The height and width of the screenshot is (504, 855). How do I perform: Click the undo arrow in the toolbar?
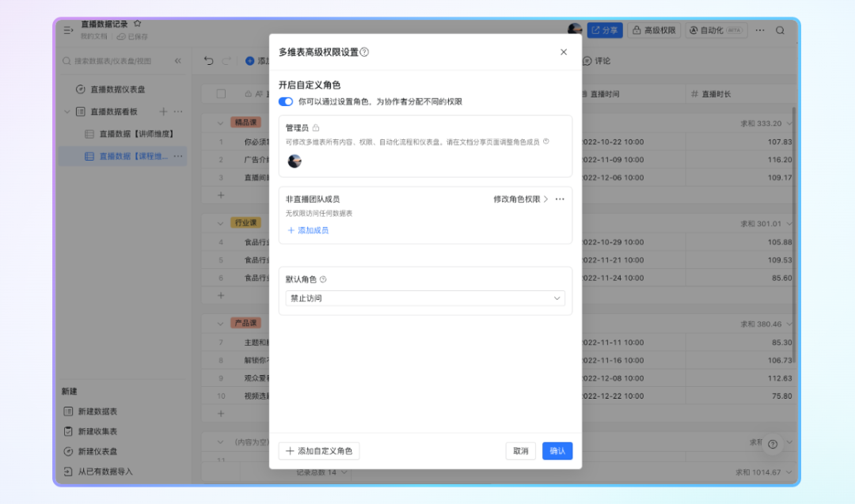click(209, 61)
